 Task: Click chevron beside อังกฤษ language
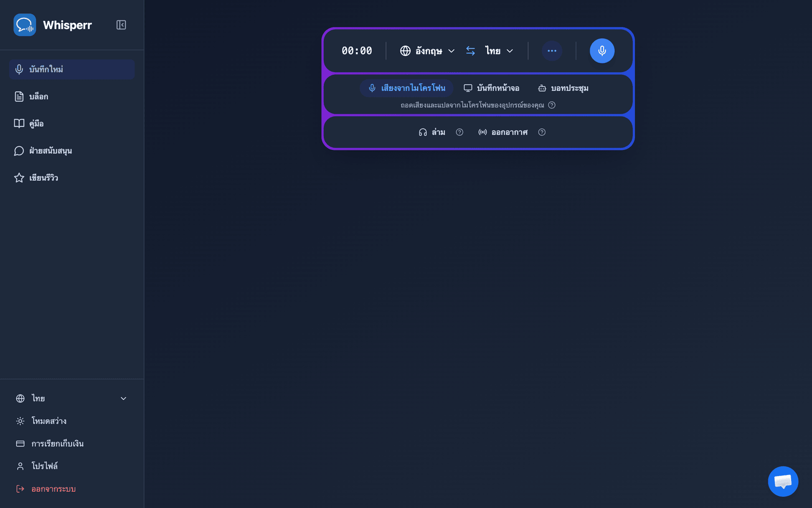point(451,51)
